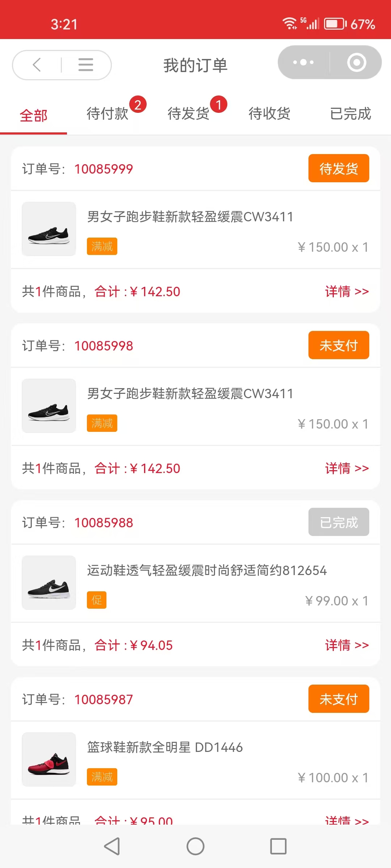Tap the mini-program close circle icon
391x868 pixels.
[357, 62]
